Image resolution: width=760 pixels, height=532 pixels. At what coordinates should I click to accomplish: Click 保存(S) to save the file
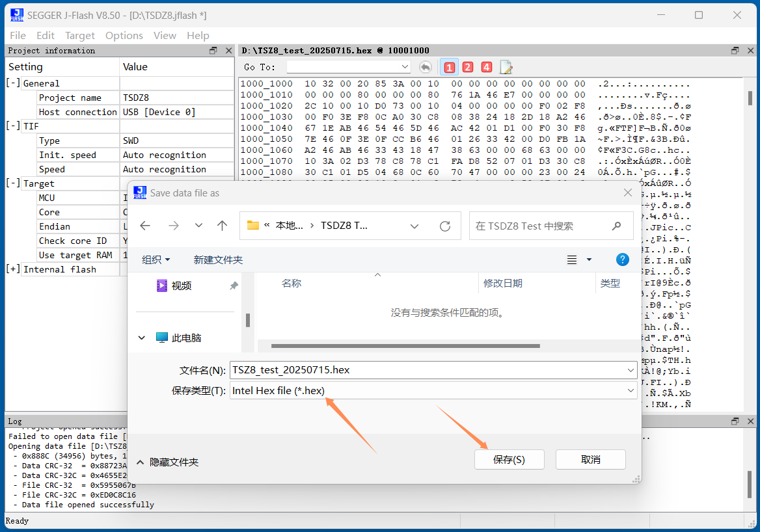coord(509,459)
